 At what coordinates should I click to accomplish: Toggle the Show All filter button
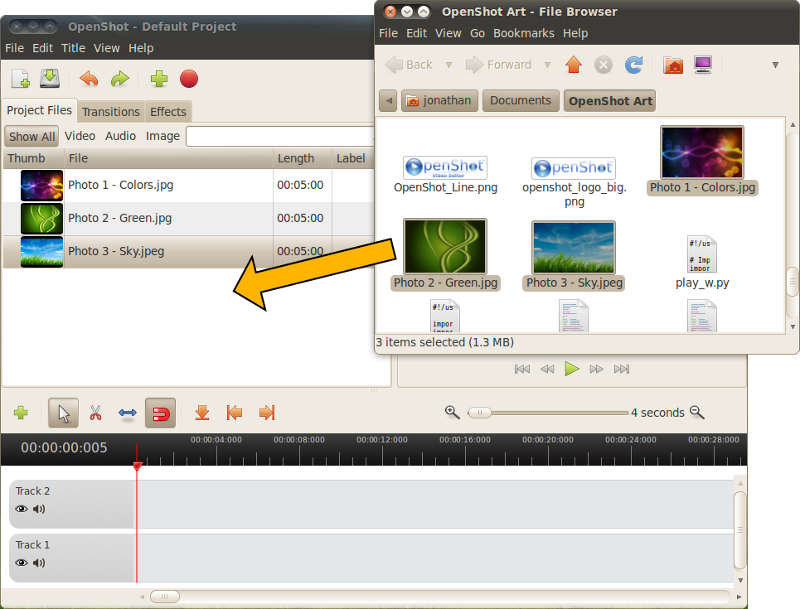pos(32,137)
